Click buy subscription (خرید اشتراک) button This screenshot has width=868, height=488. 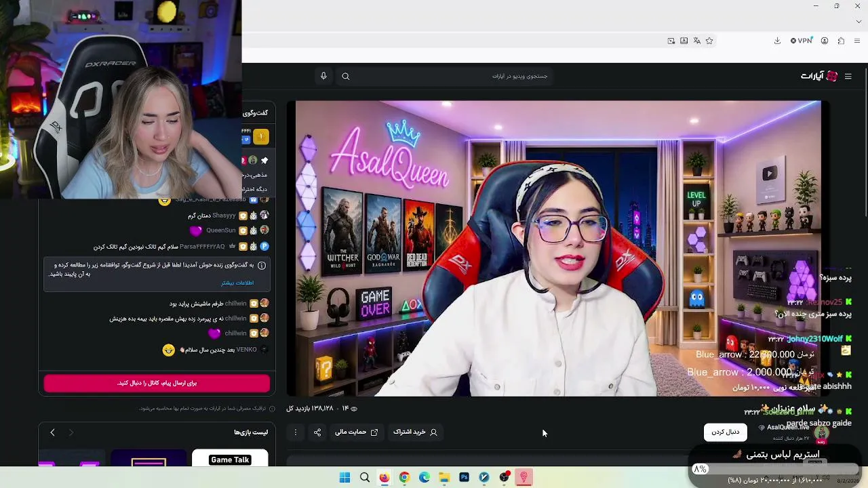[415, 432]
